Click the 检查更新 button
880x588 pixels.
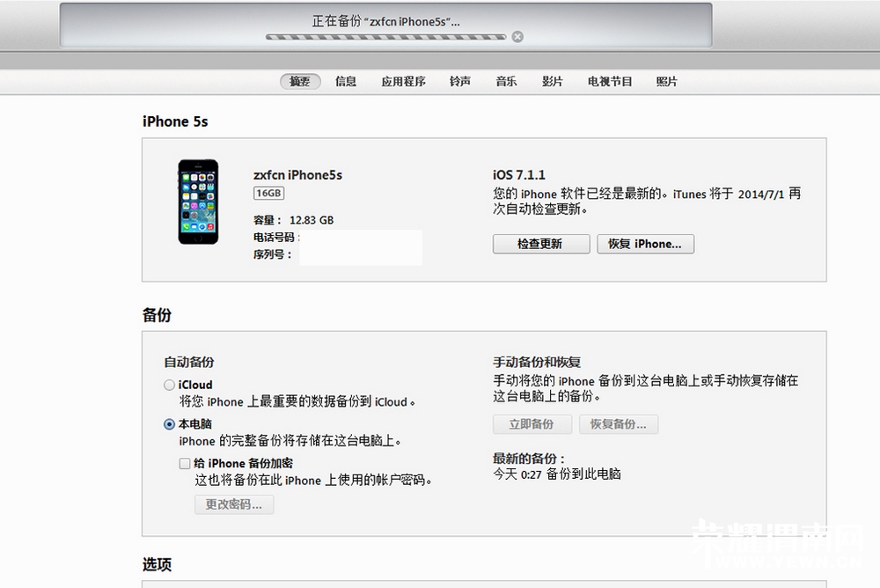click(x=540, y=244)
